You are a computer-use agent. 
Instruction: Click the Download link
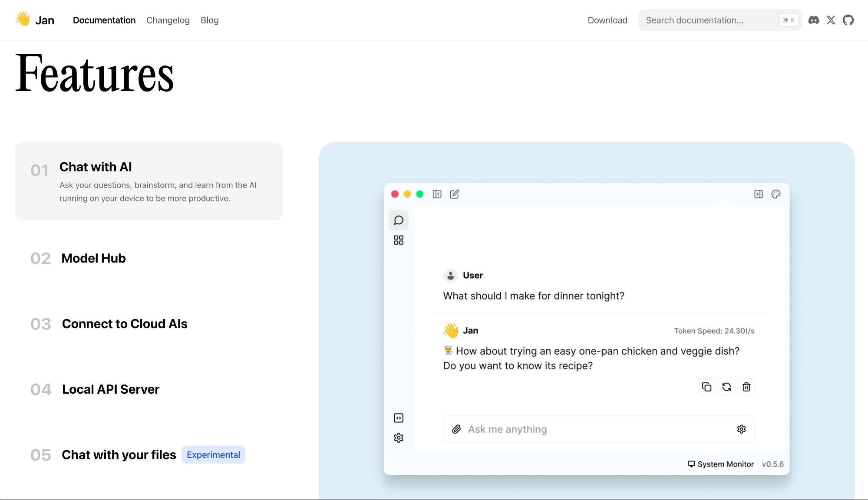tap(607, 20)
